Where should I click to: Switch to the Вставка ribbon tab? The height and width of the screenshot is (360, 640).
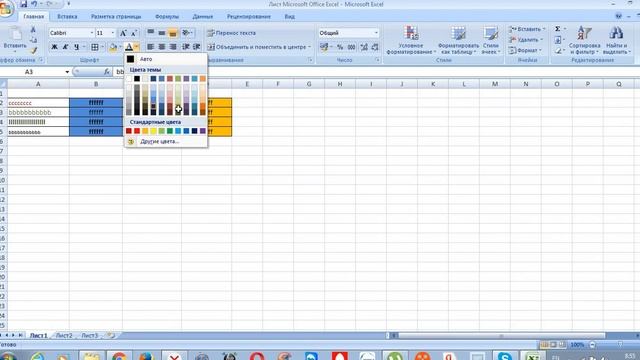pos(67,17)
